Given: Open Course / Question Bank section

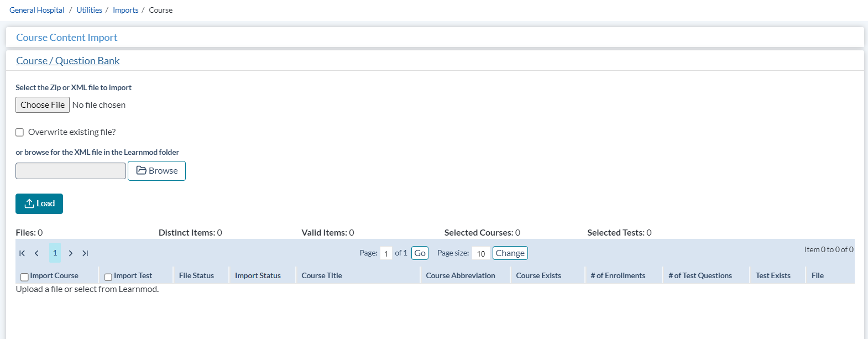Looking at the screenshot, I should click(x=67, y=61).
